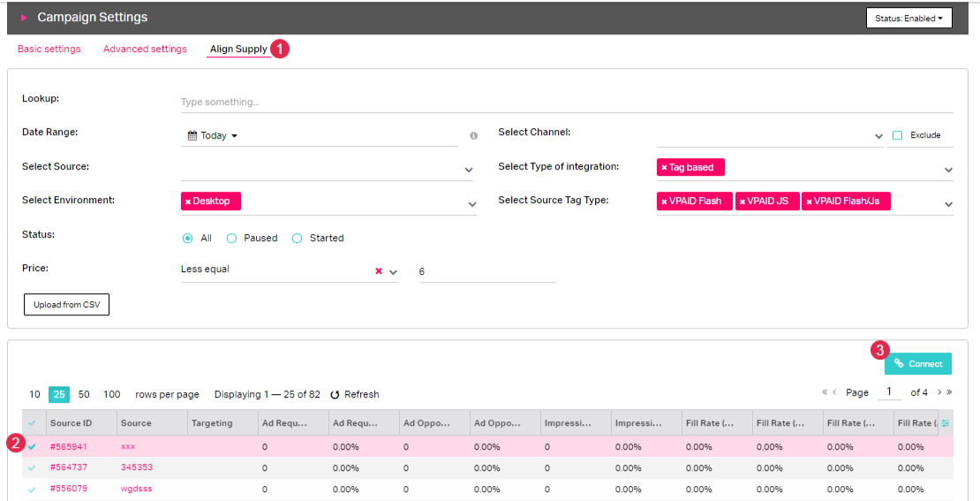
Task: Select the Paused status radio button
Action: 231,238
